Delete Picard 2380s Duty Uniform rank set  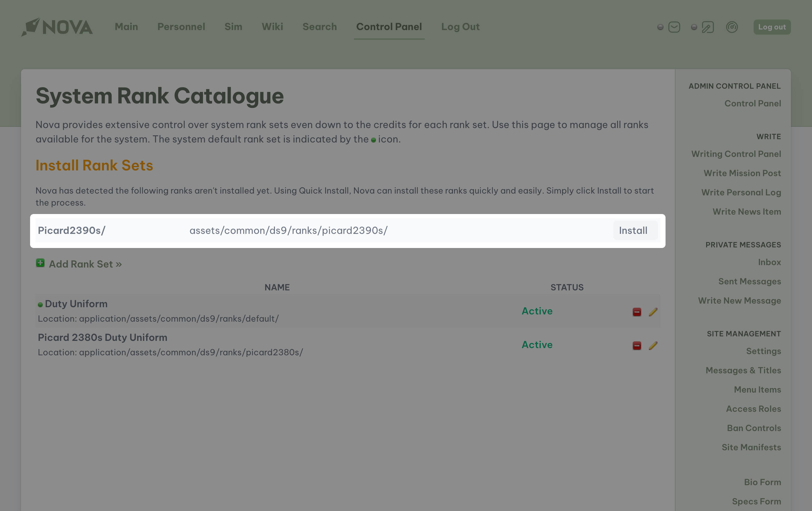click(637, 345)
